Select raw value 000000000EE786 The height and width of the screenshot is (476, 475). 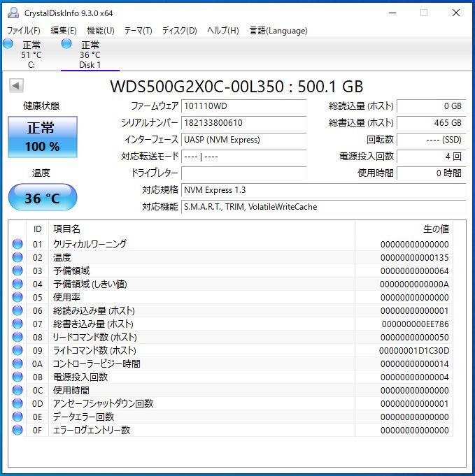pyautogui.click(x=416, y=324)
